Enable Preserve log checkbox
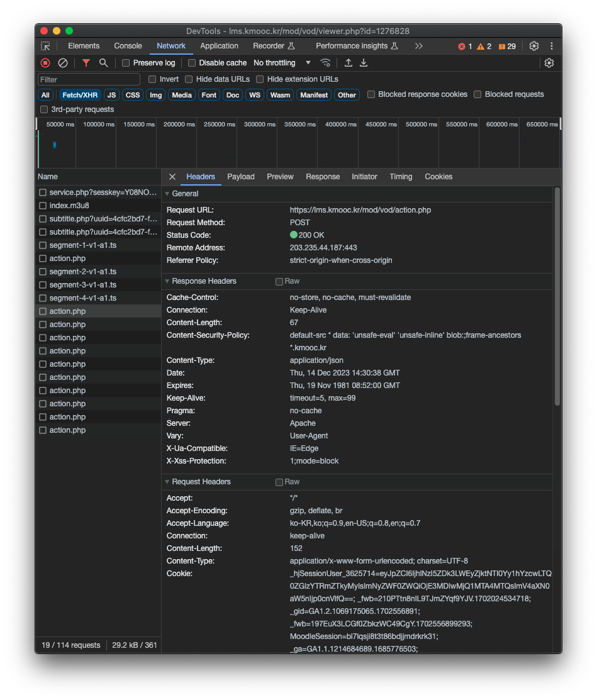This screenshot has height=700, width=597. 126,63
